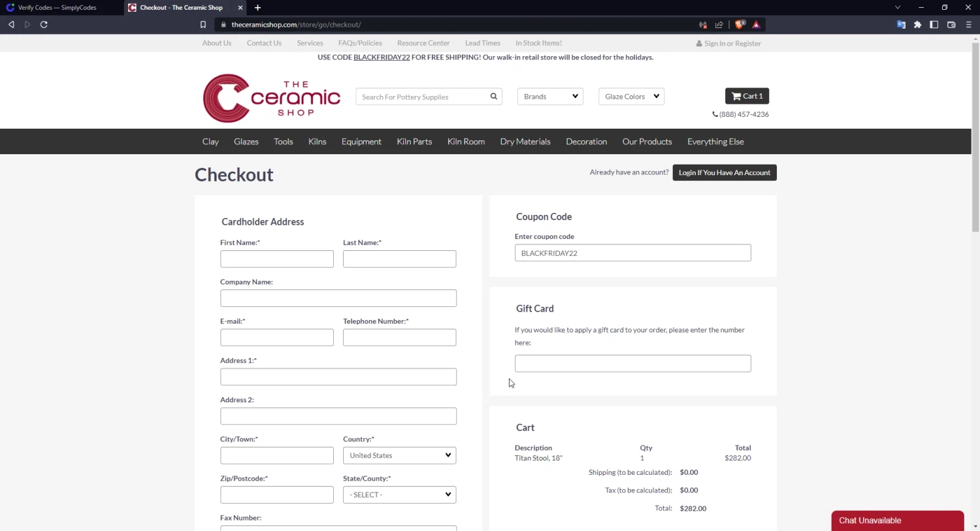The image size is (980, 531).
Task: Open the Tools menu
Action: point(284,142)
